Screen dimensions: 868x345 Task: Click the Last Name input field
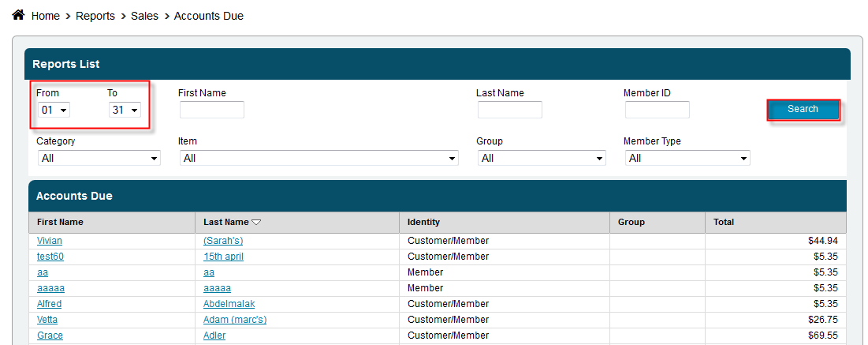pos(509,110)
